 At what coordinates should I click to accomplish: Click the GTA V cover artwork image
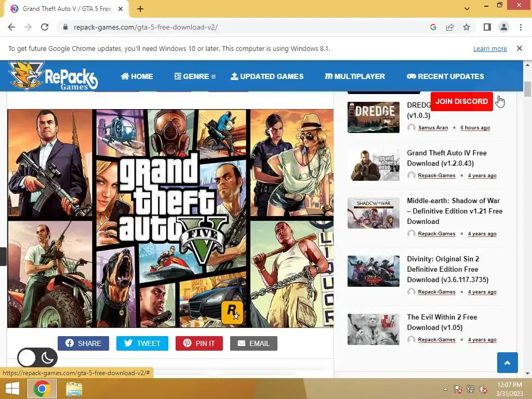170,219
